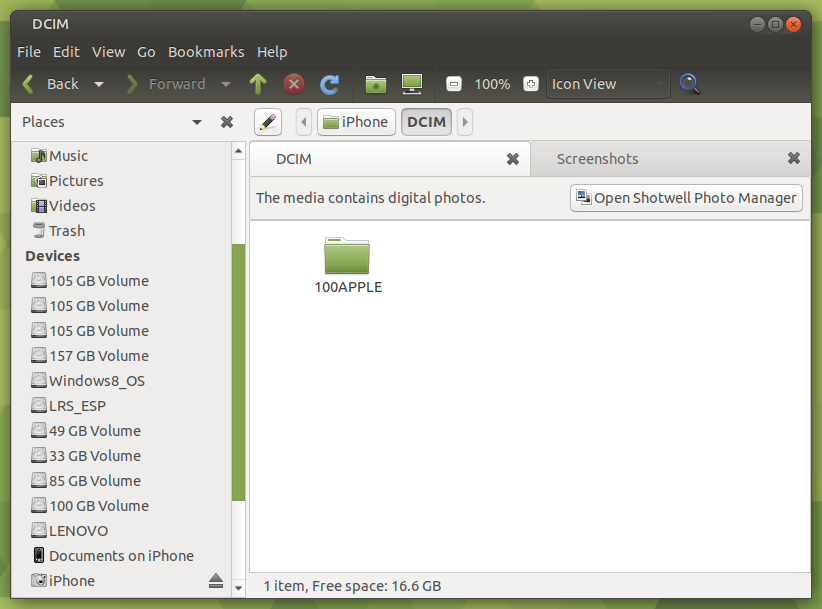Close the DCIM tab
The height and width of the screenshot is (609, 822).
(x=513, y=159)
